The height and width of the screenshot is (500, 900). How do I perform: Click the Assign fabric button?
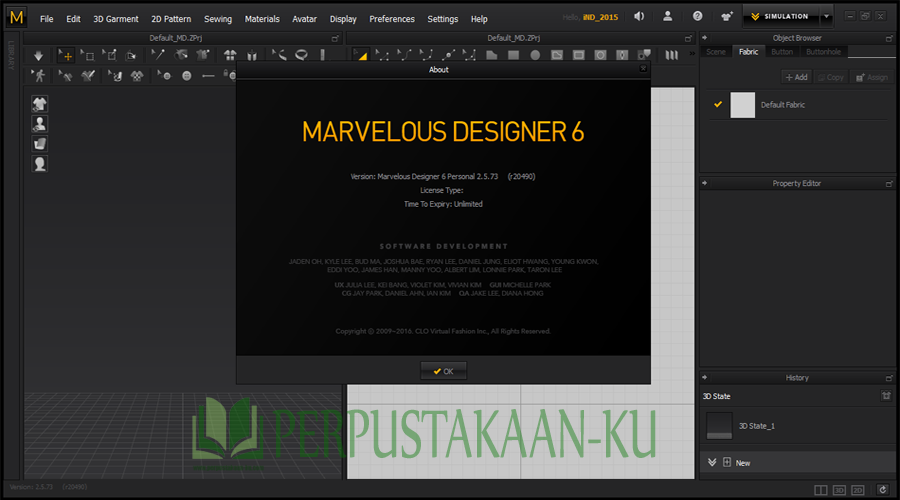pyautogui.click(x=872, y=77)
